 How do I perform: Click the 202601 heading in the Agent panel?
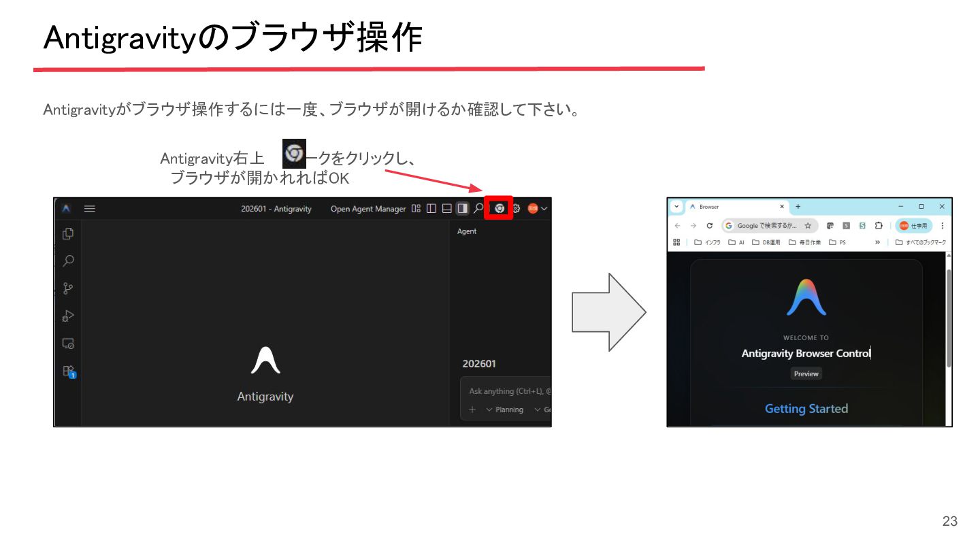[x=479, y=364]
